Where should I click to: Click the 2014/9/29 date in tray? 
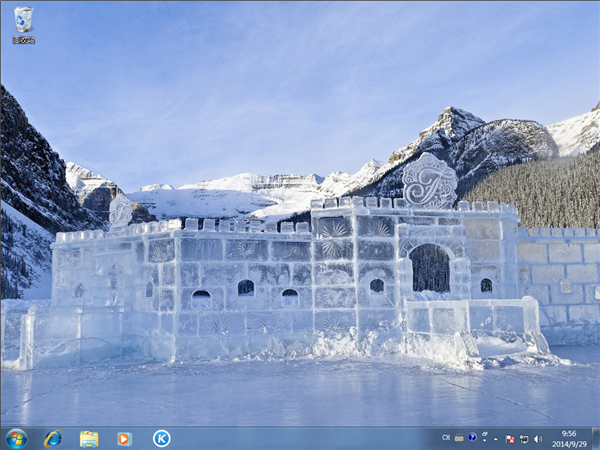tap(569, 444)
